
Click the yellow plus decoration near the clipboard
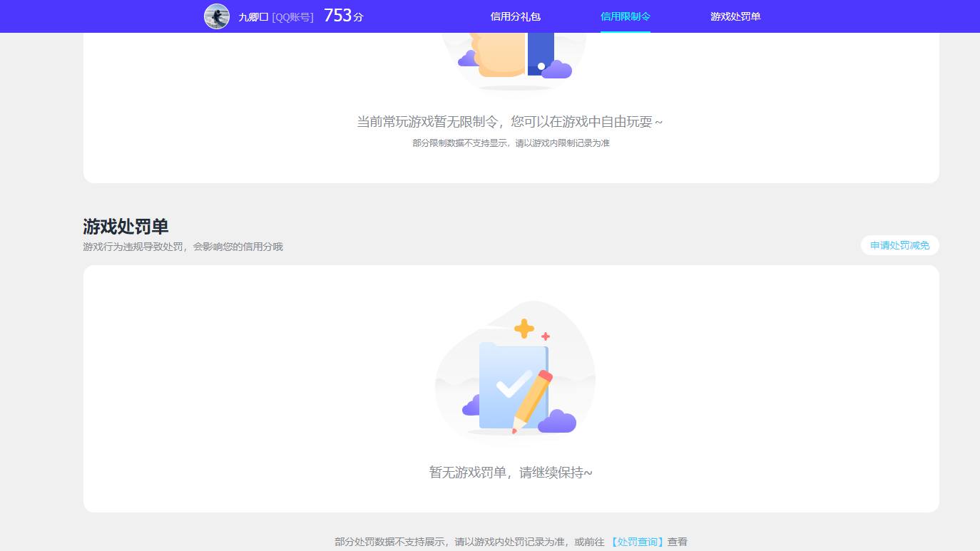[x=524, y=329]
